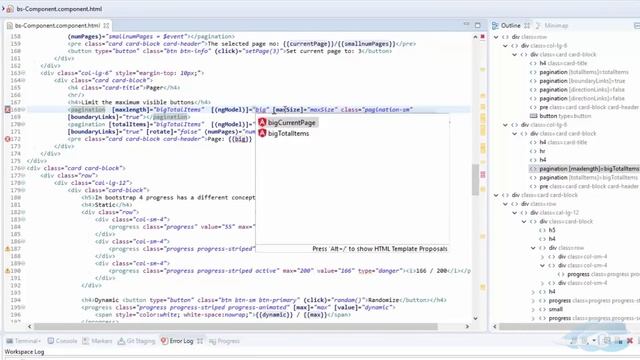Click the button element icon in Outline

tap(533, 116)
